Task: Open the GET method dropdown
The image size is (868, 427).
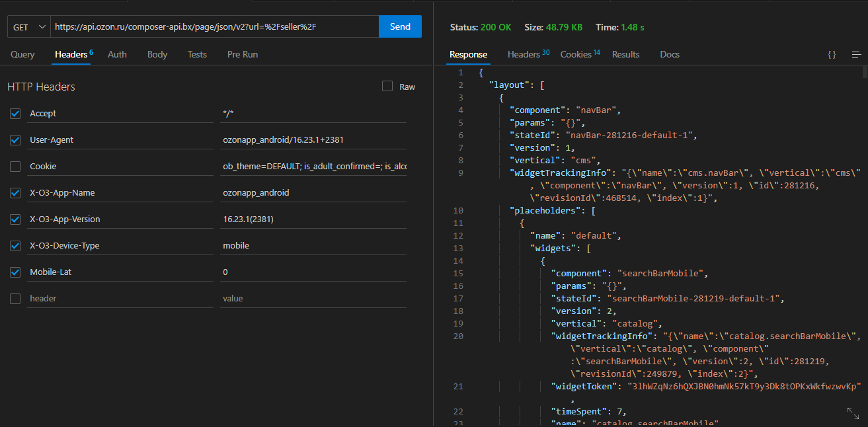Action: tap(29, 27)
